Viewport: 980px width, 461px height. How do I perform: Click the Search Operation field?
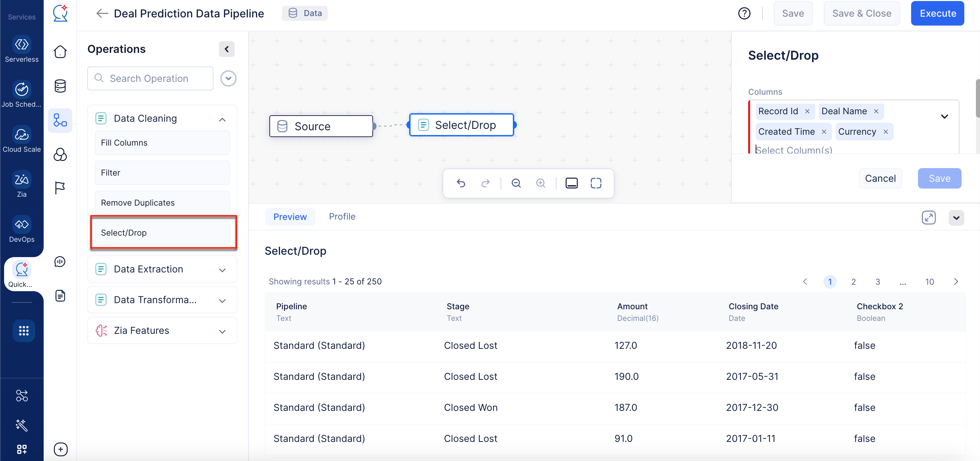(150, 78)
